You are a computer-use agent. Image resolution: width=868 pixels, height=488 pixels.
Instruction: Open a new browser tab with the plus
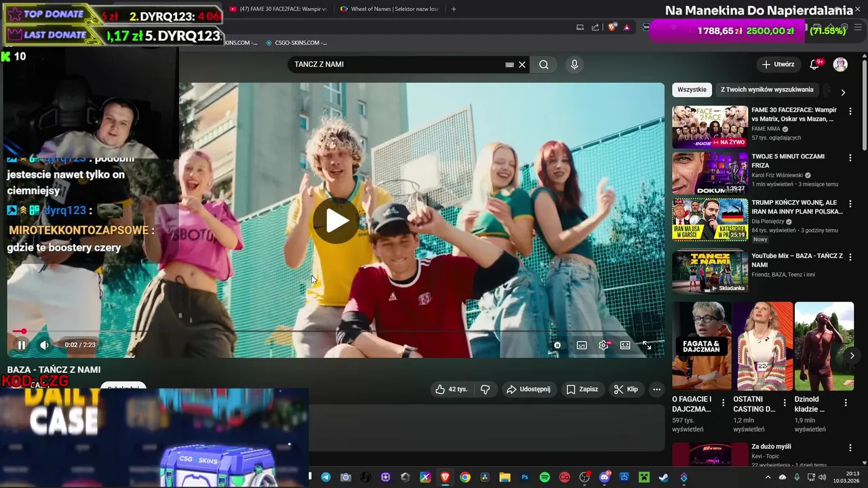pos(454,9)
